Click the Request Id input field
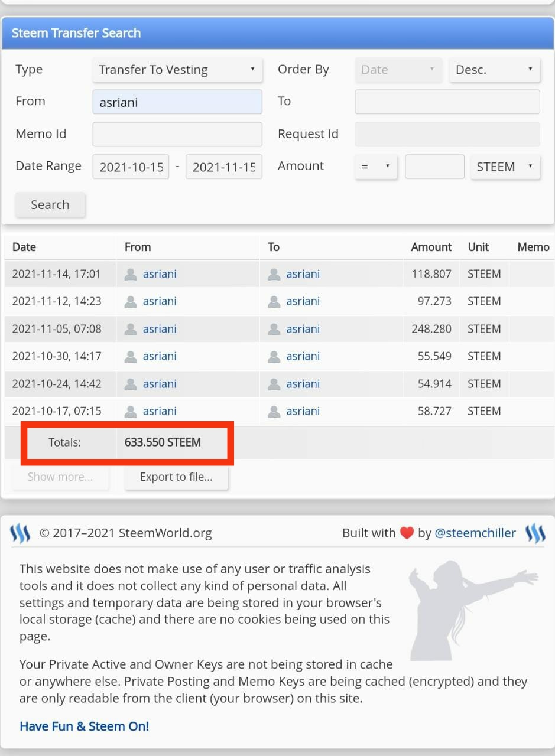555x756 pixels. click(447, 134)
